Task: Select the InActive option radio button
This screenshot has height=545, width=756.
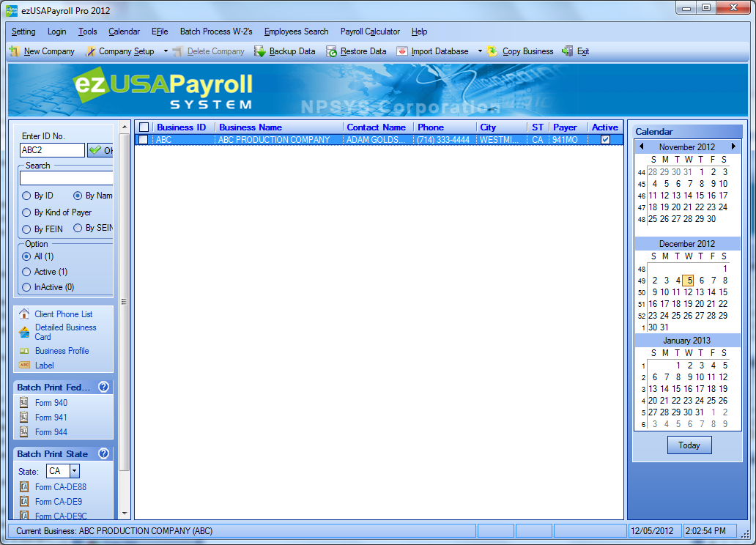Action: tap(26, 287)
